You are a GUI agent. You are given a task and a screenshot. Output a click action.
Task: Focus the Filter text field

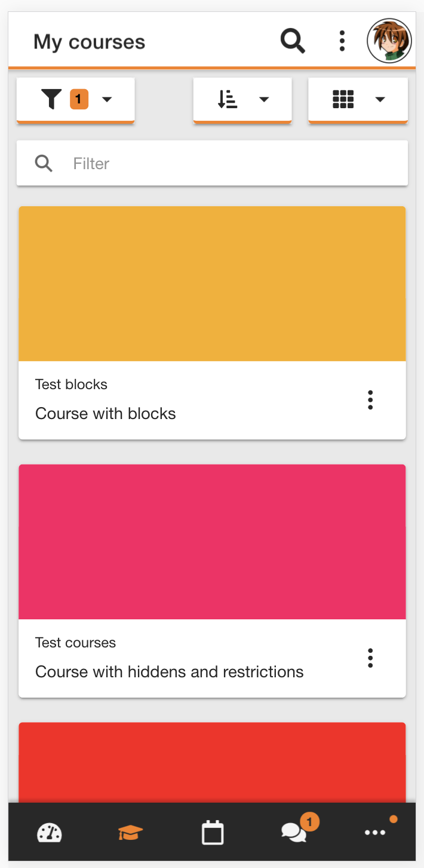point(212,163)
